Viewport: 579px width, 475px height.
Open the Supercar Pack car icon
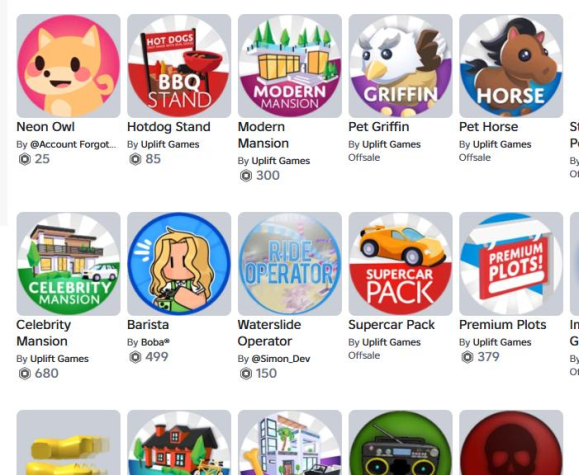tap(400, 264)
